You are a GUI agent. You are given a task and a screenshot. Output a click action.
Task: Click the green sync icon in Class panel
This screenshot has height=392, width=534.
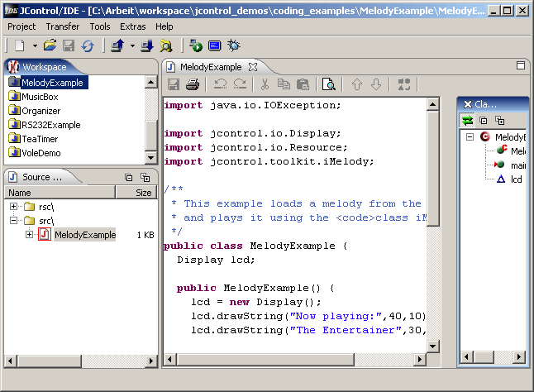[x=467, y=121]
